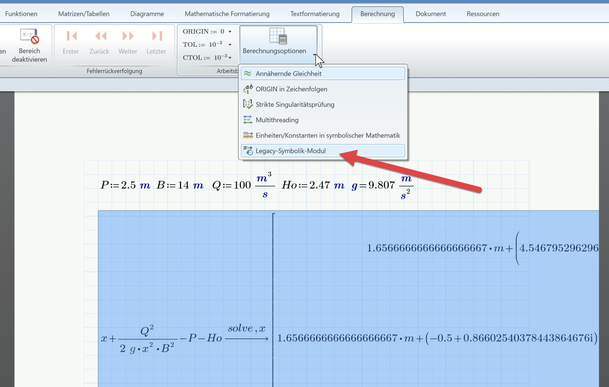609x387 pixels.
Task: Click the equation x+Q²/(2g·x²·B²)−P−Ho
Action: click(x=161, y=339)
